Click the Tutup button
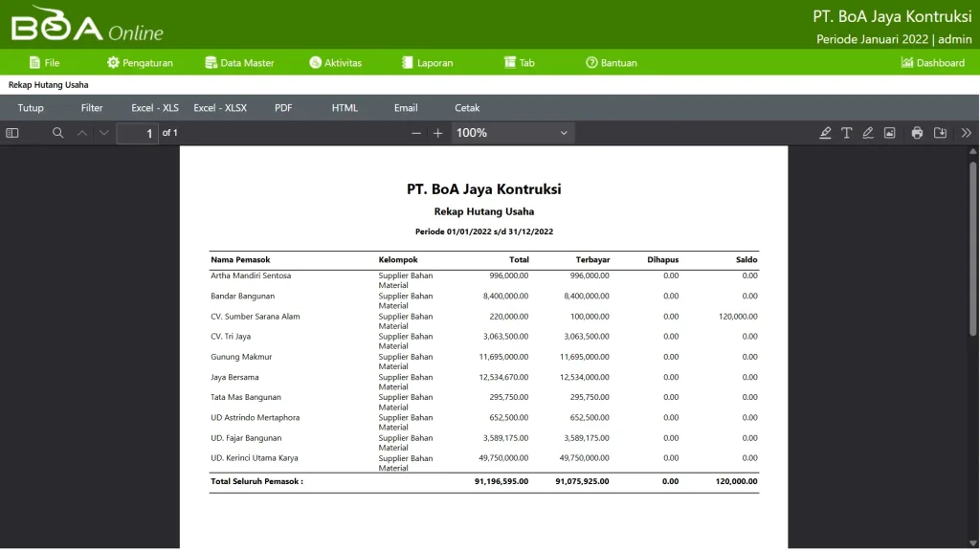The width and height of the screenshot is (980, 551). (31, 108)
